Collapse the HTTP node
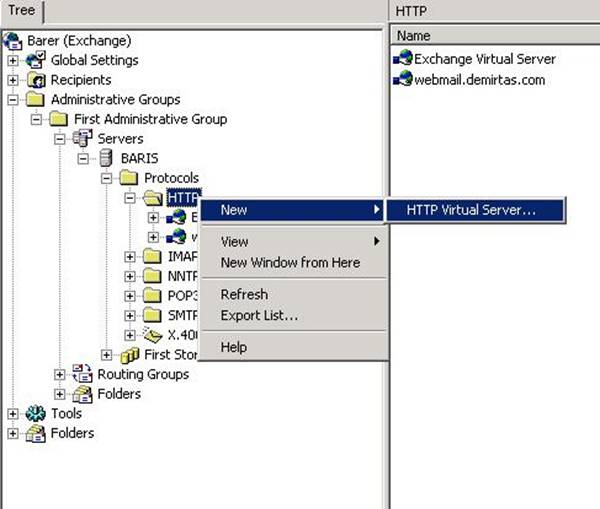600x509 pixels. coord(130,198)
